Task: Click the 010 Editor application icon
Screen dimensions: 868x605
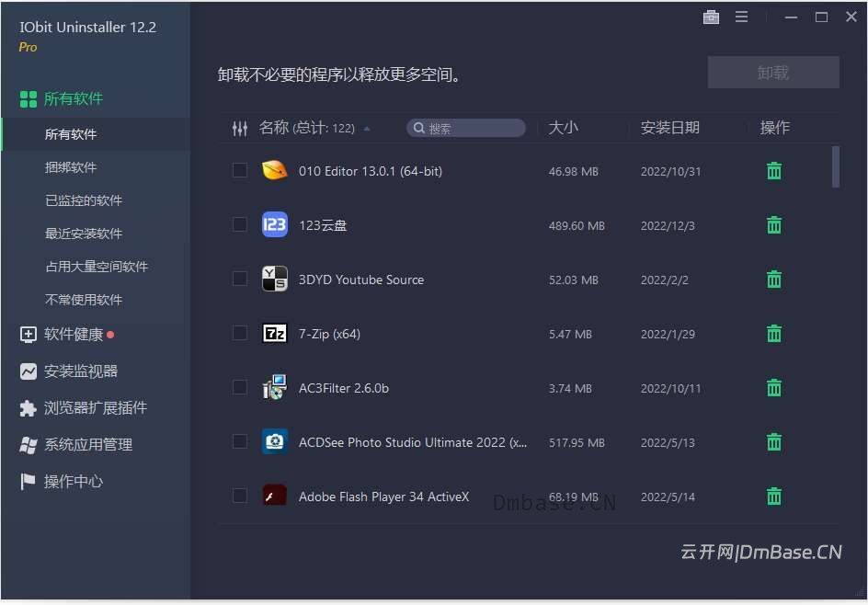Action: [274, 170]
